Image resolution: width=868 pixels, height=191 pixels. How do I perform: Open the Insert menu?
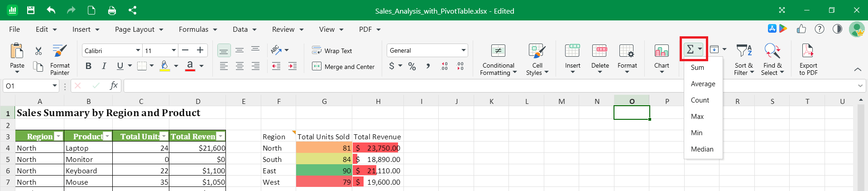(x=86, y=29)
